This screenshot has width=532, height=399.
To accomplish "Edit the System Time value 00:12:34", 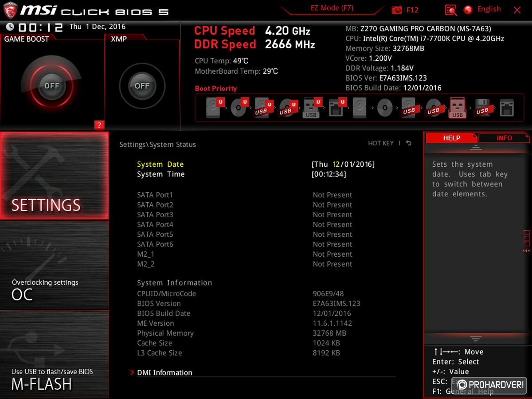I will click(x=329, y=174).
